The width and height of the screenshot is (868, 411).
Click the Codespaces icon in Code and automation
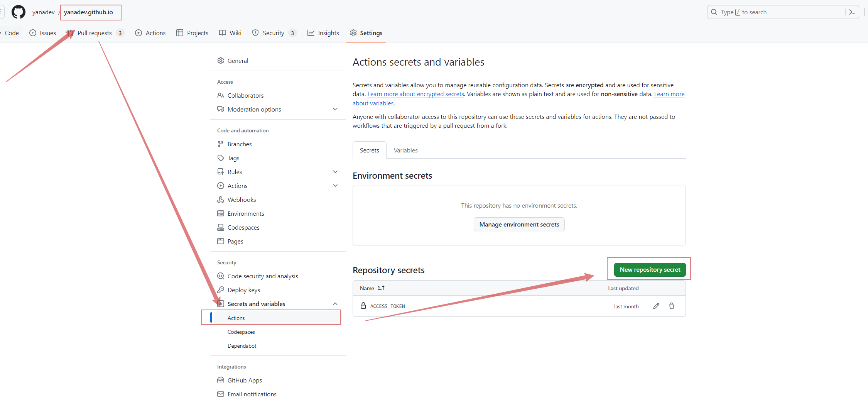221,227
